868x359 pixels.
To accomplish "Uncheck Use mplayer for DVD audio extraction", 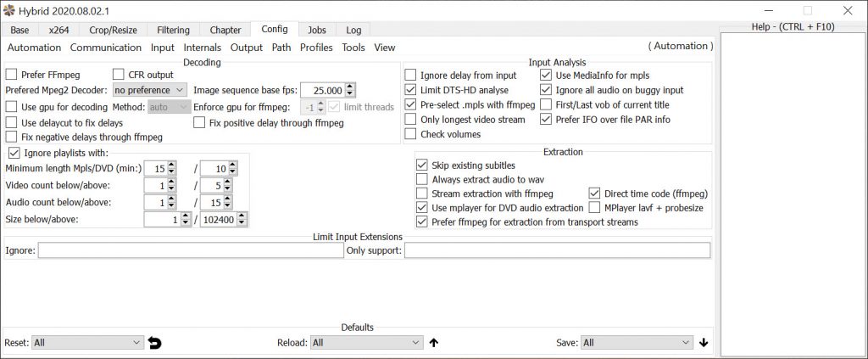I will tap(422, 208).
